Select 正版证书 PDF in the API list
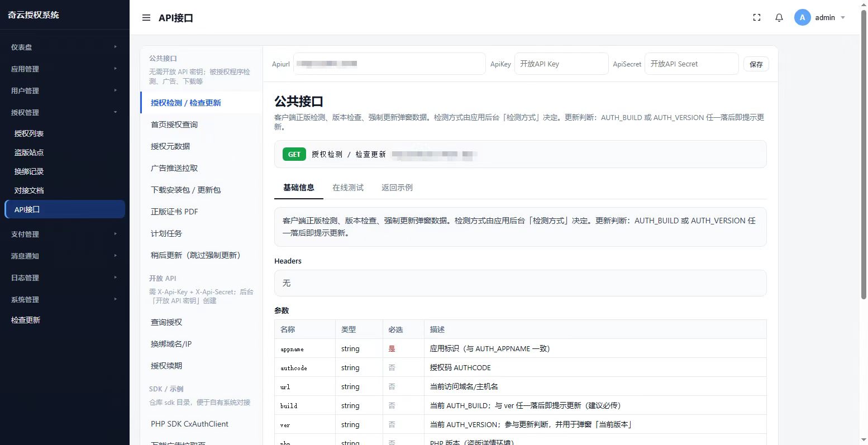Screen dimensions: 868x445 201,212
